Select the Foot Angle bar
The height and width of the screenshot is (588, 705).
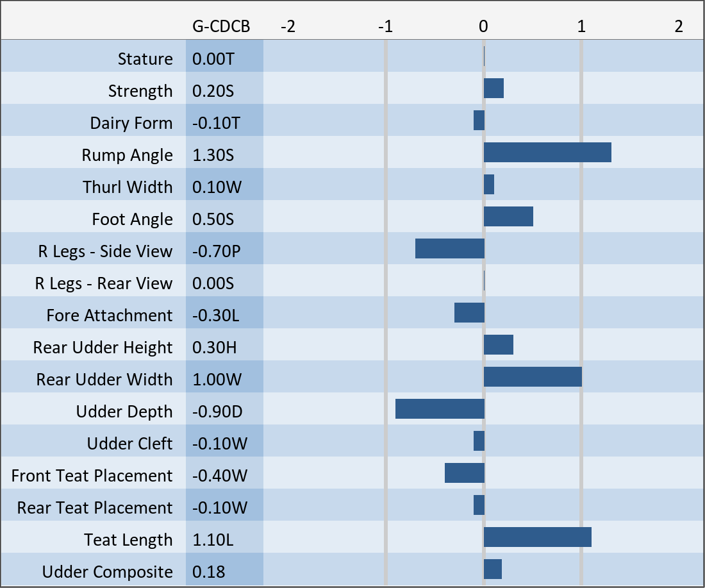click(x=508, y=217)
